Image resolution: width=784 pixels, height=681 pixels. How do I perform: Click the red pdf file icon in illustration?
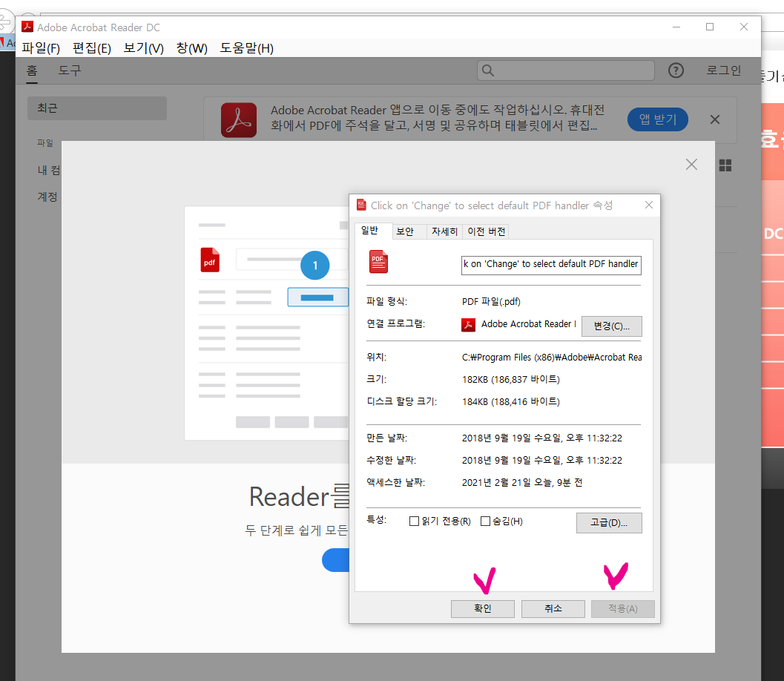click(210, 260)
